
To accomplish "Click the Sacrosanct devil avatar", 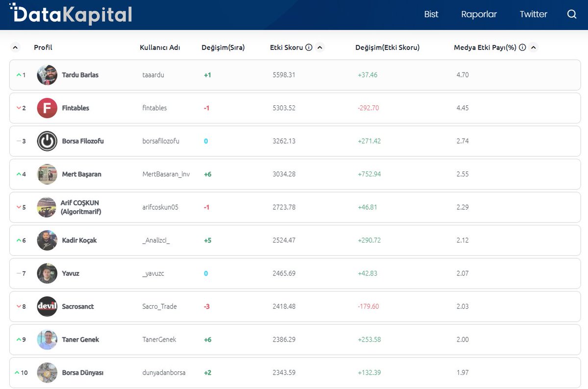I will [47, 306].
